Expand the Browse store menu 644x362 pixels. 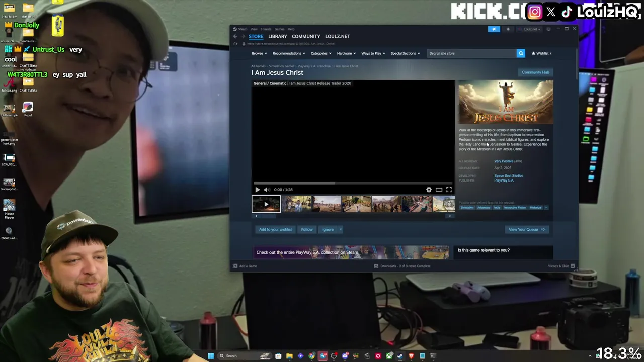pos(259,53)
